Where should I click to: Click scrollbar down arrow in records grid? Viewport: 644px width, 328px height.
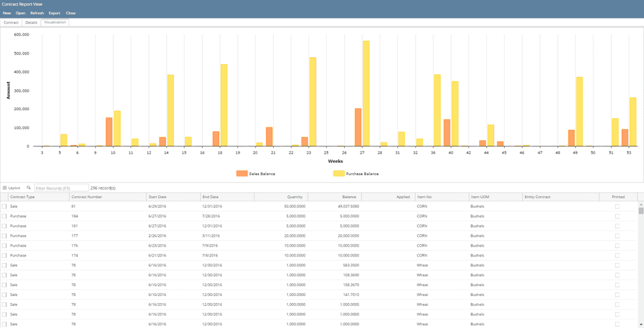(641, 324)
